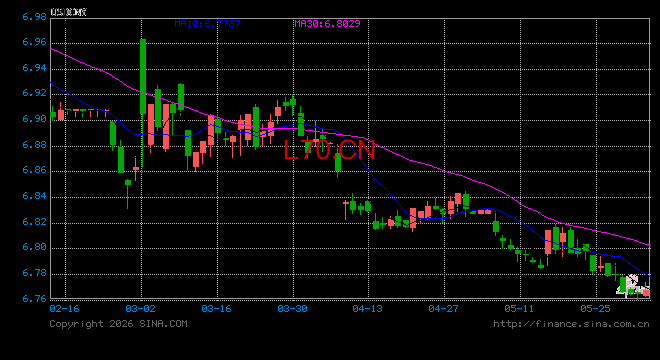Click the tall green candlestick at 03-02
The height and width of the screenshot is (360, 660).
(x=143, y=76)
